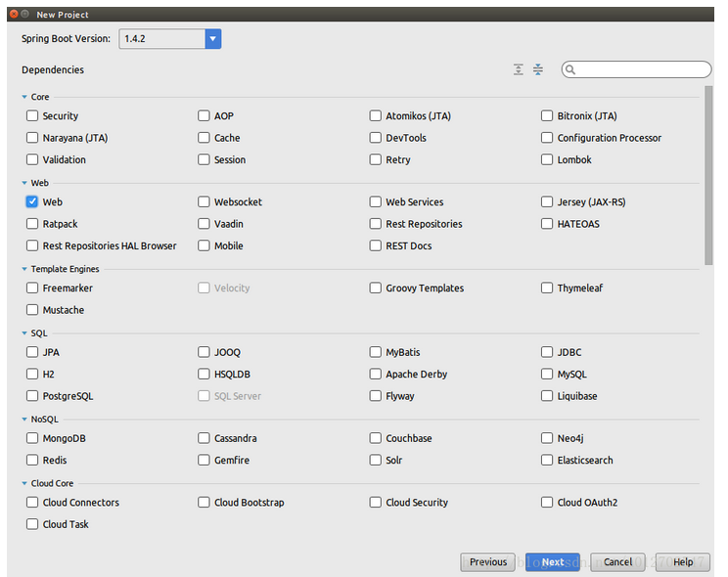Enable Narayana (JTA) checkbox
Image resolution: width=728 pixels, height=577 pixels.
[32, 137]
